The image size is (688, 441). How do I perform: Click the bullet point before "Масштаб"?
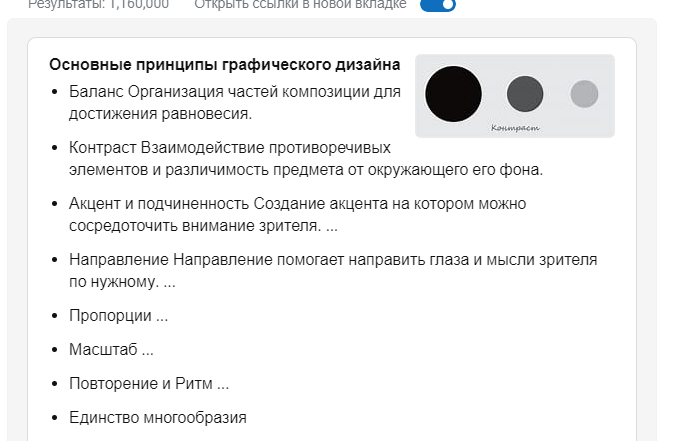(x=54, y=351)
